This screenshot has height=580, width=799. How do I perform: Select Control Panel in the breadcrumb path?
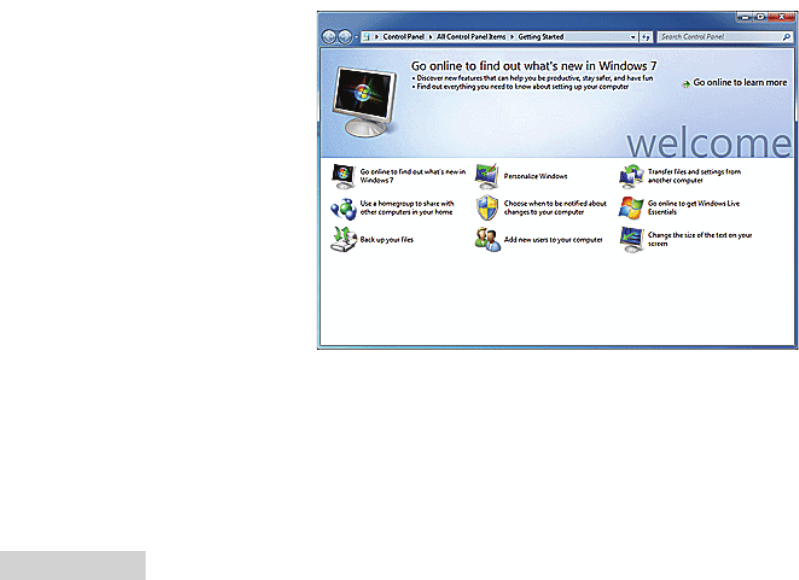[x=403, y=37]
